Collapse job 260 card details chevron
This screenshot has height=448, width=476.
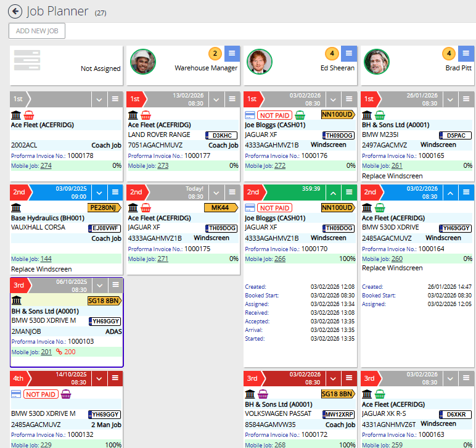[x=450, y=193]
